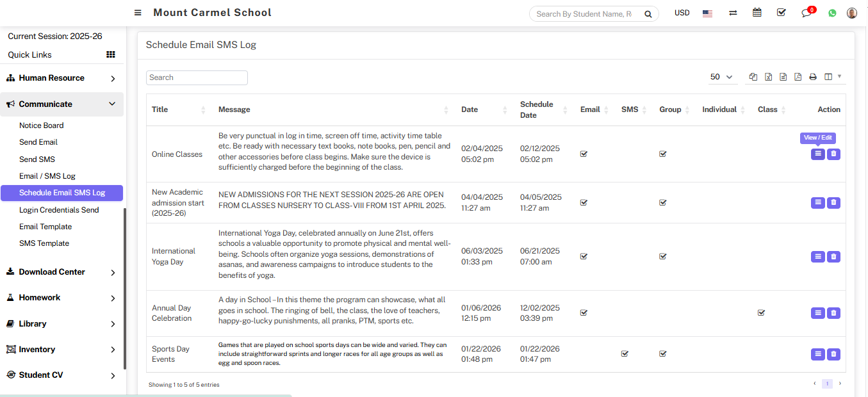Open the Notice Board link
Screen dimensions: 868x397
point(42,126)
